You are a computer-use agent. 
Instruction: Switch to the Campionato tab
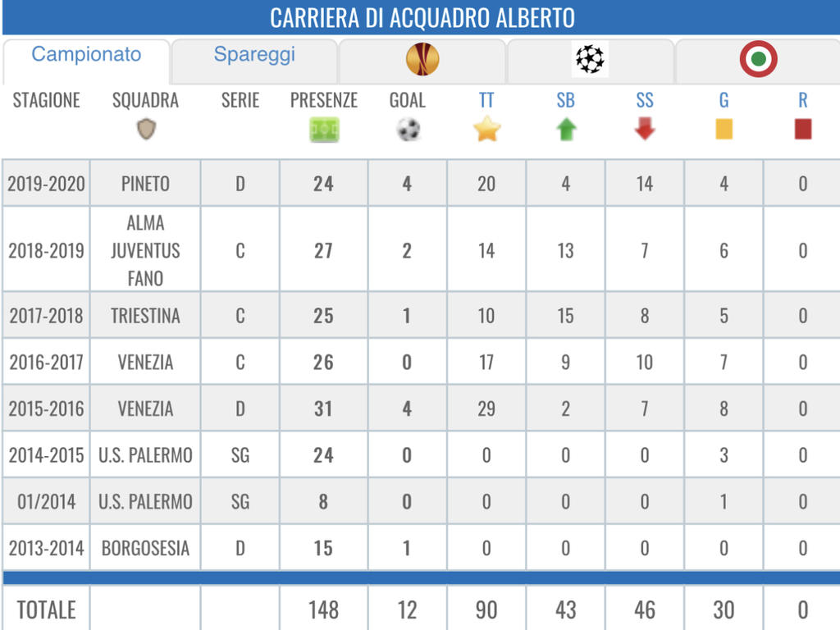(86, 55)
